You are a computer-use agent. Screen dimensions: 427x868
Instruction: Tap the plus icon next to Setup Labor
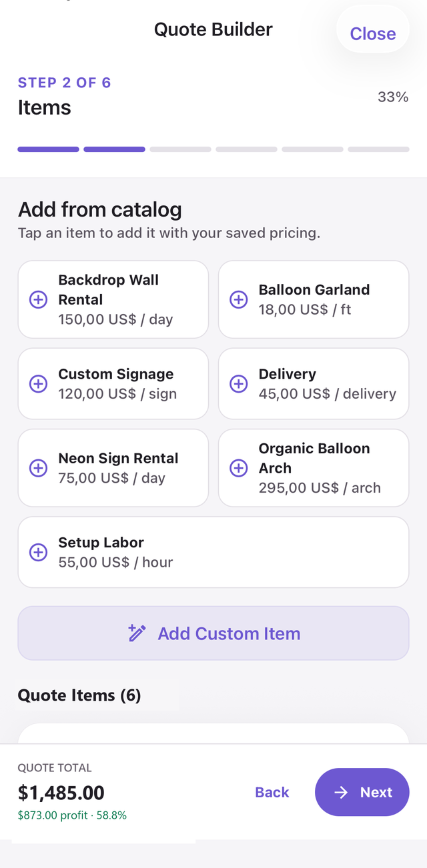click(39, 552)
